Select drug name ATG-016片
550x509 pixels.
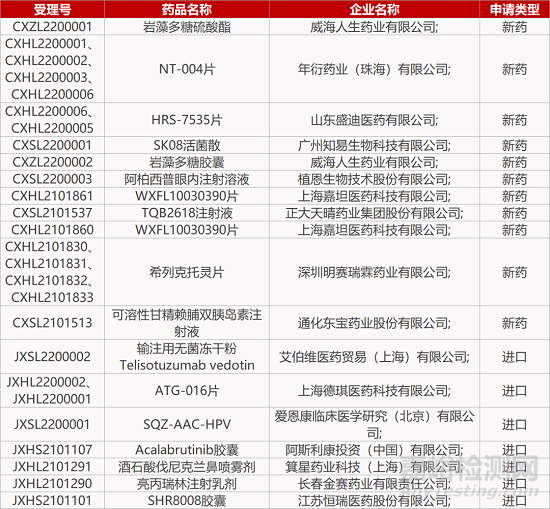coord(187,390)
